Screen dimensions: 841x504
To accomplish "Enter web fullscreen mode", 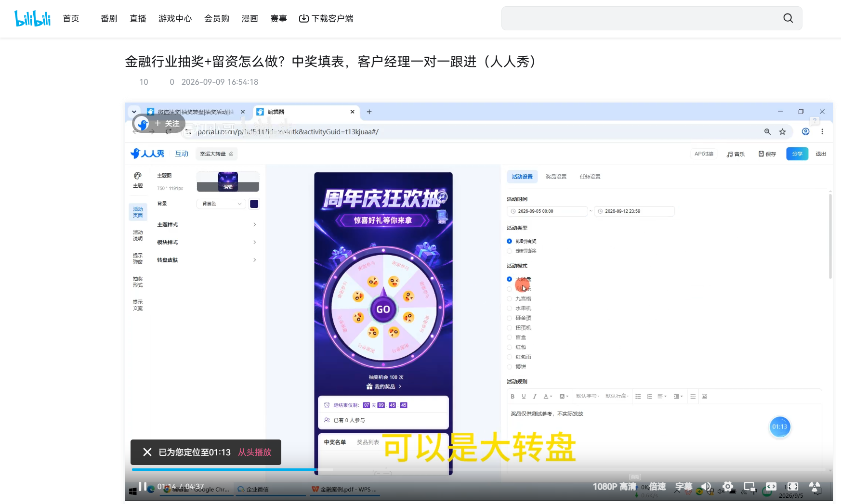I will [771, 487].
